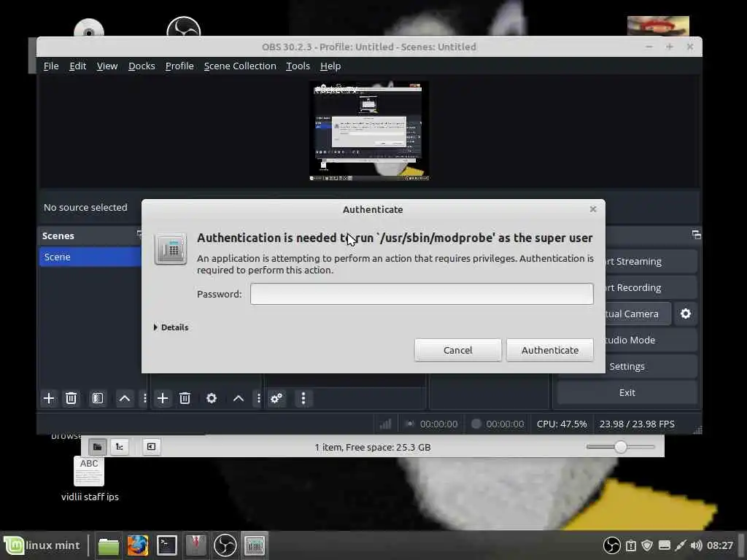Expand the Details disclosure triangle
The width and height of the screenshot is (747, 560).
tap(155, 327)
